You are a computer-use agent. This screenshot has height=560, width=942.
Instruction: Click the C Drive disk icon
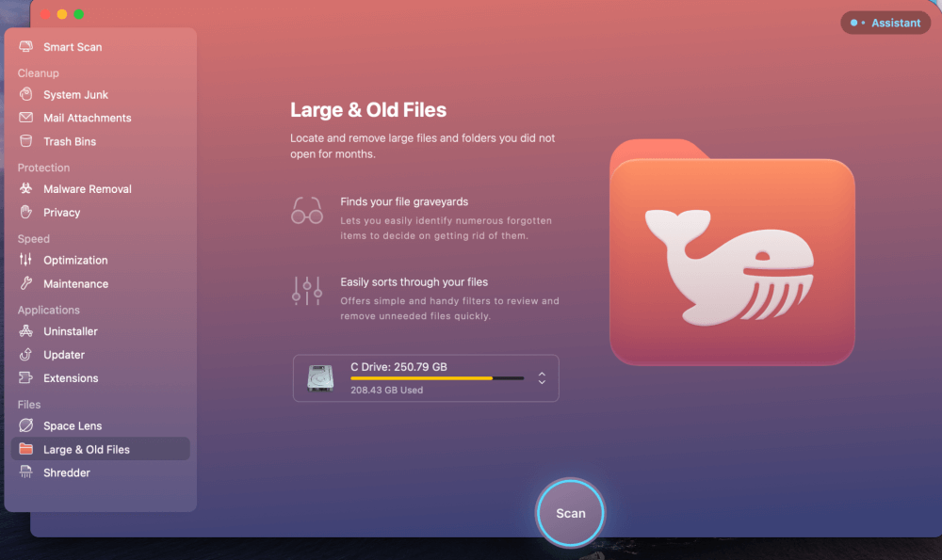[320, 378]
